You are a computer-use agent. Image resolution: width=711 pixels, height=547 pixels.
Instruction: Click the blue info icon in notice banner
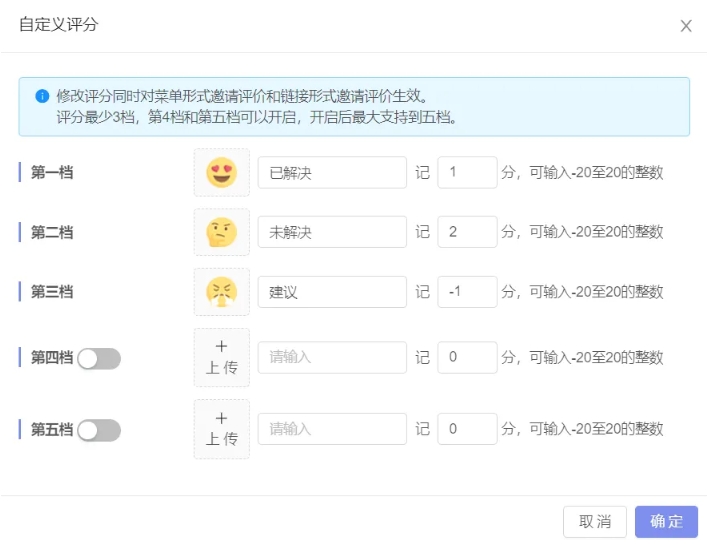[42, 96]
